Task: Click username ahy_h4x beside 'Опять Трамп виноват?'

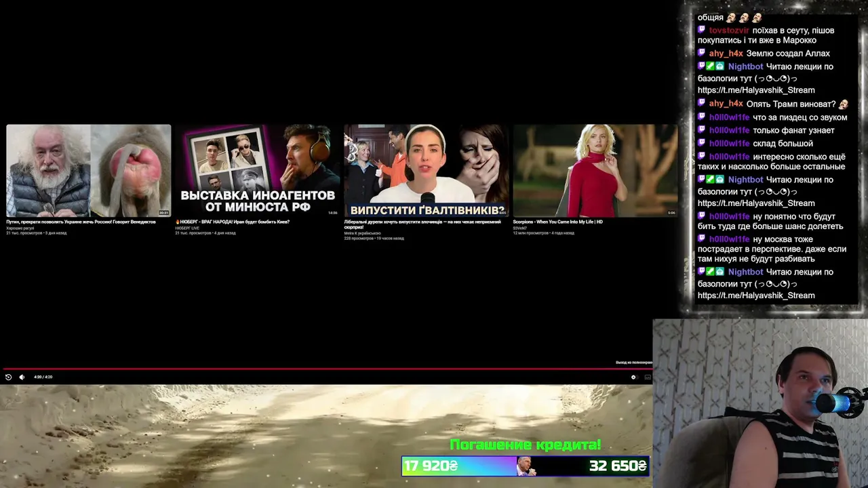Action: click(726, 104)
